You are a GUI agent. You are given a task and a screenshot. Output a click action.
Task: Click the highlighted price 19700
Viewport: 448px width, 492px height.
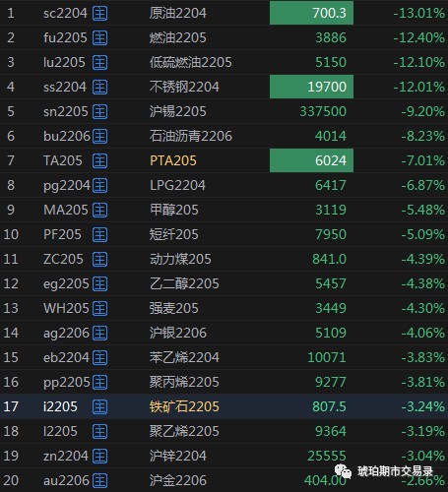[311, 87]
